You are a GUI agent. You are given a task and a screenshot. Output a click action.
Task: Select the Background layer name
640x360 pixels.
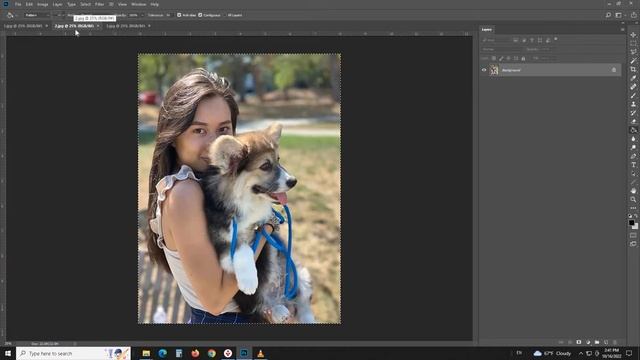511,70
